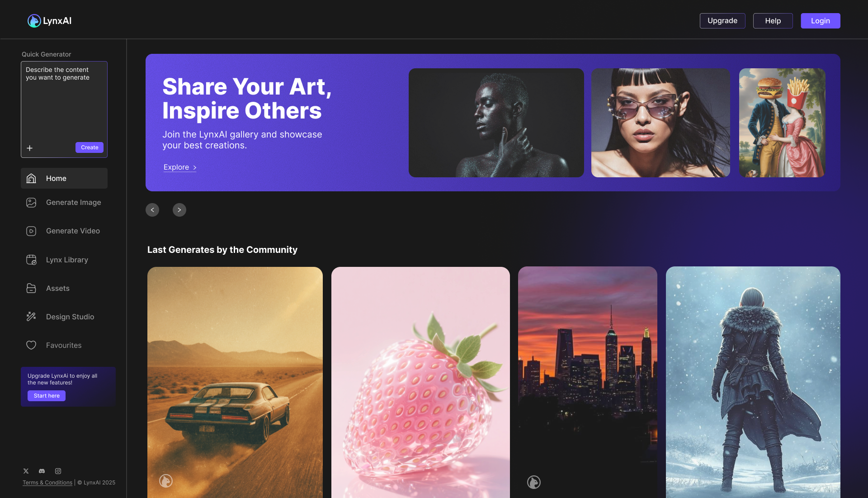Open the pink strawberry community image

[420, 382]
